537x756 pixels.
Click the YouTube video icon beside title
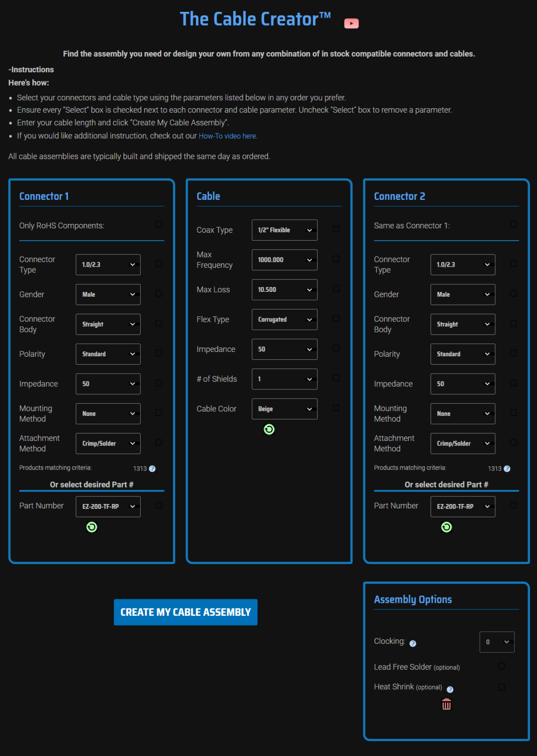coord(351,23)
